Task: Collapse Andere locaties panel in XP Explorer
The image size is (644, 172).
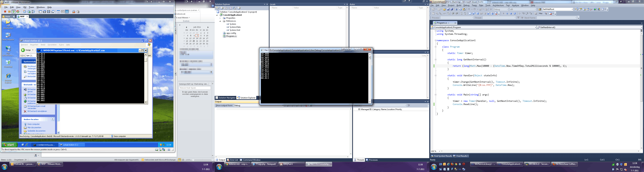Action: (52, 119)
